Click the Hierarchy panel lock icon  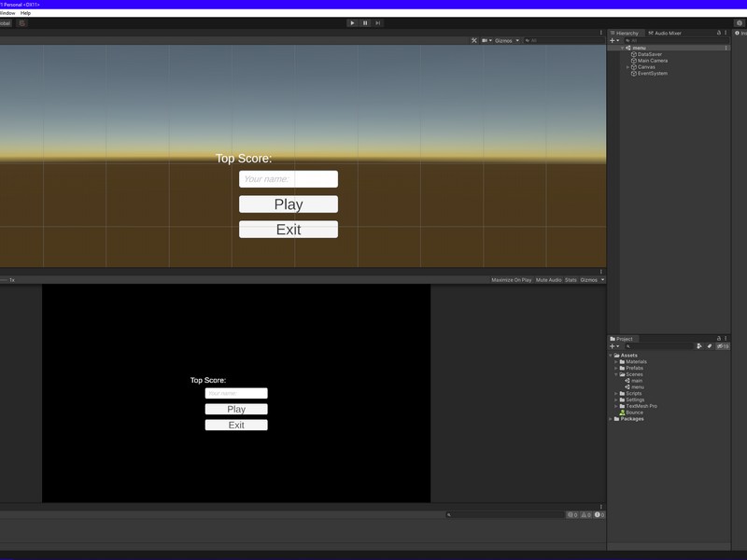pos(719,33)
